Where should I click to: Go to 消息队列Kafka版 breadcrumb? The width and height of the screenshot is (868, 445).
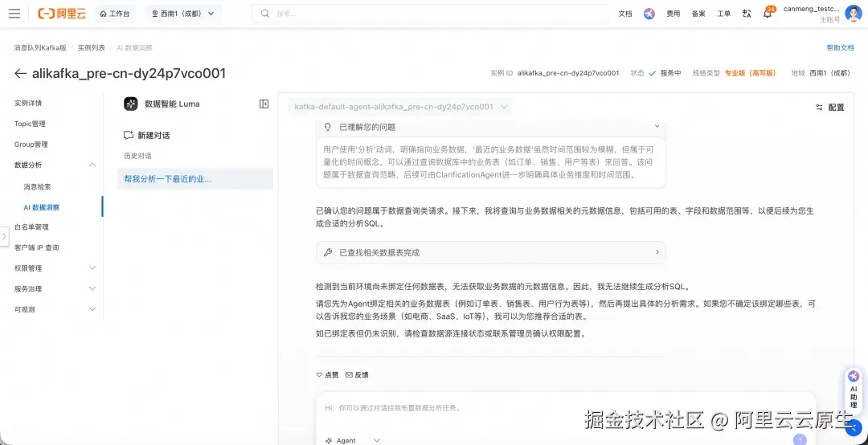tap(40, 48)
